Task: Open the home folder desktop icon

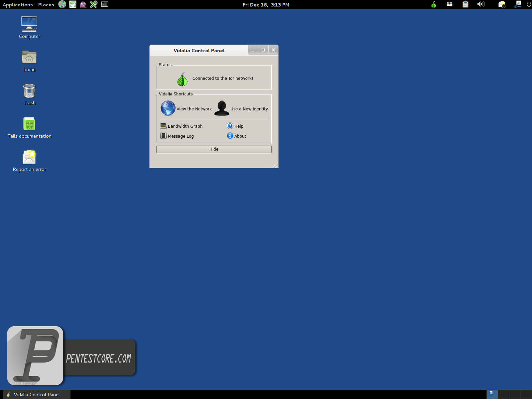Action: [x=29, y=61]
